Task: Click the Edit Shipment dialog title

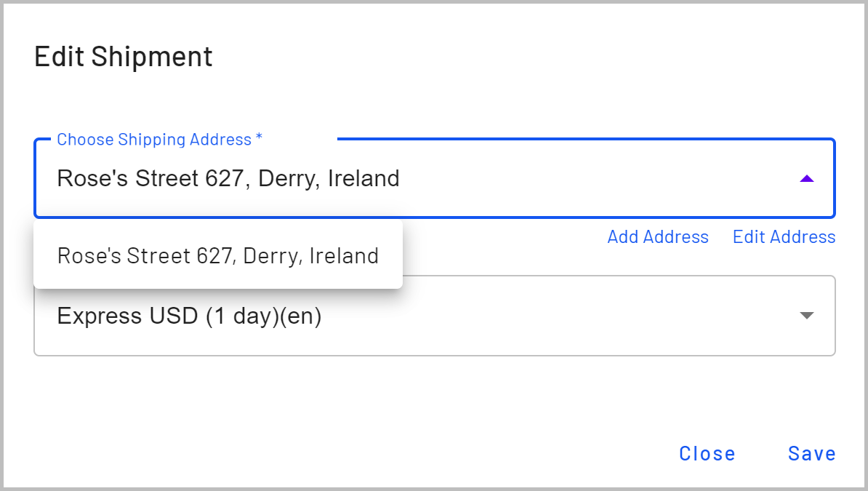Action: click(124, 57)
